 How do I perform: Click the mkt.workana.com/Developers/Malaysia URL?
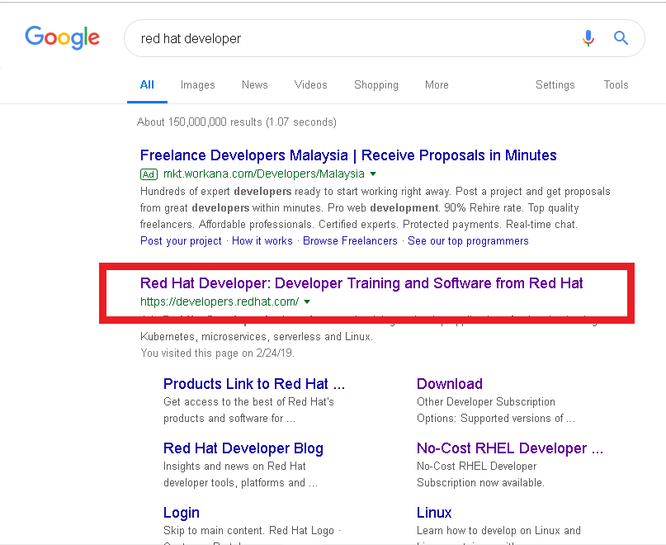coord(264,174)
